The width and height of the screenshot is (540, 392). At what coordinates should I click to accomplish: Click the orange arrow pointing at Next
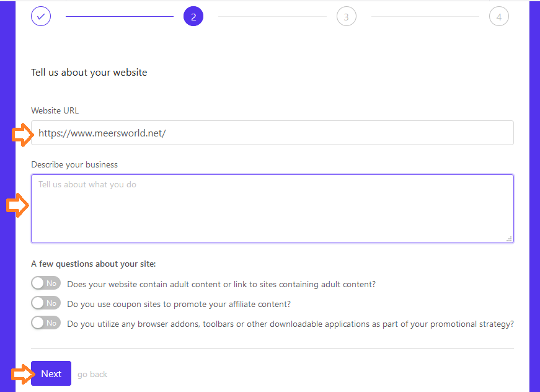coord(22,374)
